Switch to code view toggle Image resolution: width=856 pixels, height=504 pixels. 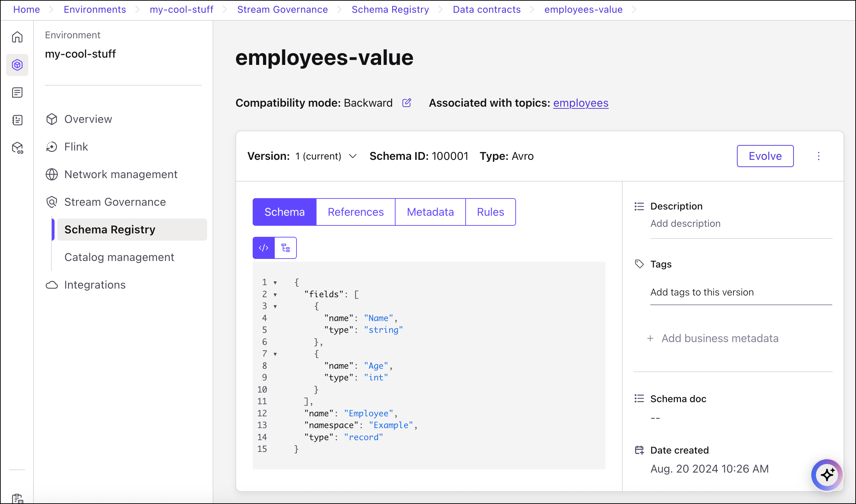pos(264,248)
